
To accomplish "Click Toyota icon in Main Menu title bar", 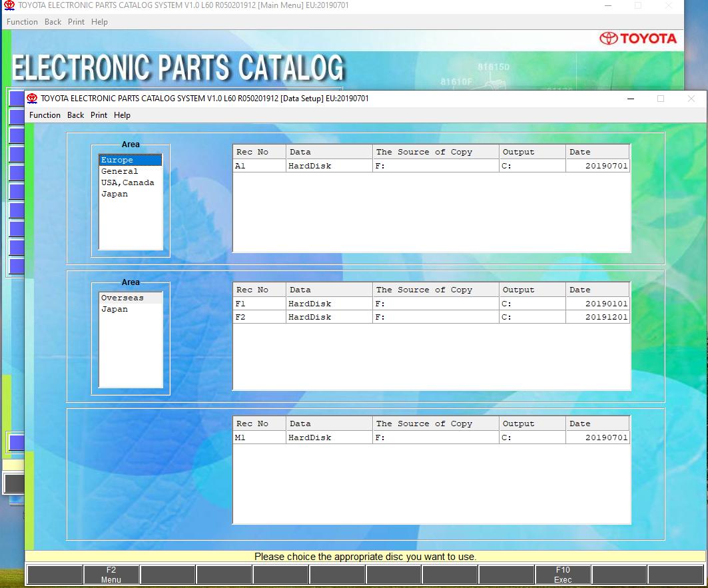I will 9,5.
